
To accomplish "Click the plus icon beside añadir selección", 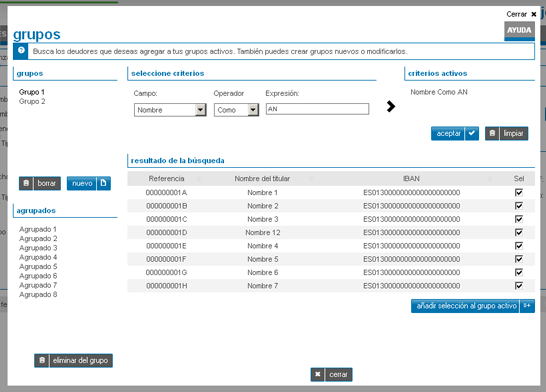I will pos(527,306).
